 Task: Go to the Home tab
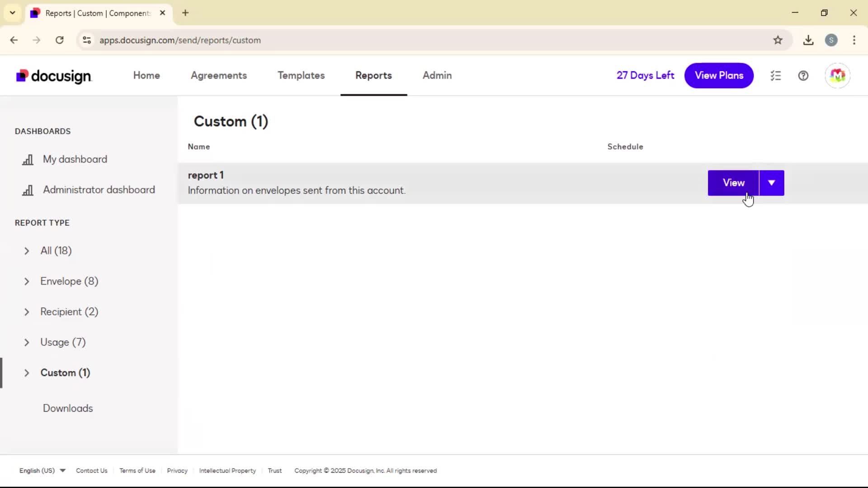click(x=146, y=75)
